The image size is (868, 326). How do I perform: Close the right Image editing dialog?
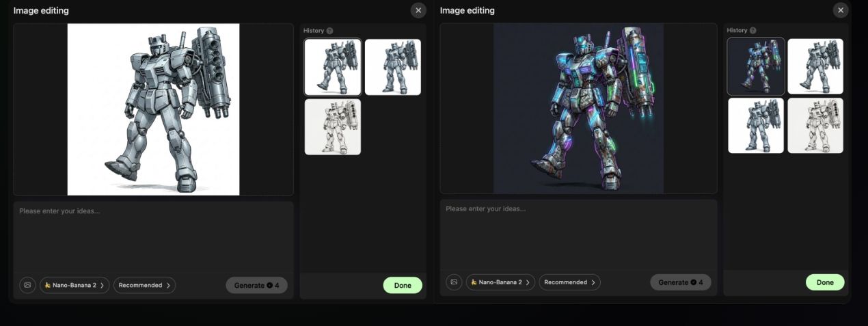click(x=841, y=10)
